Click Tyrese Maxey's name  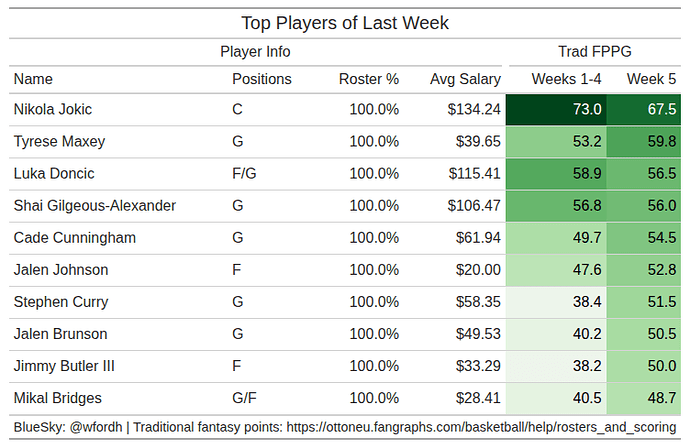click(x=59, y=142)
